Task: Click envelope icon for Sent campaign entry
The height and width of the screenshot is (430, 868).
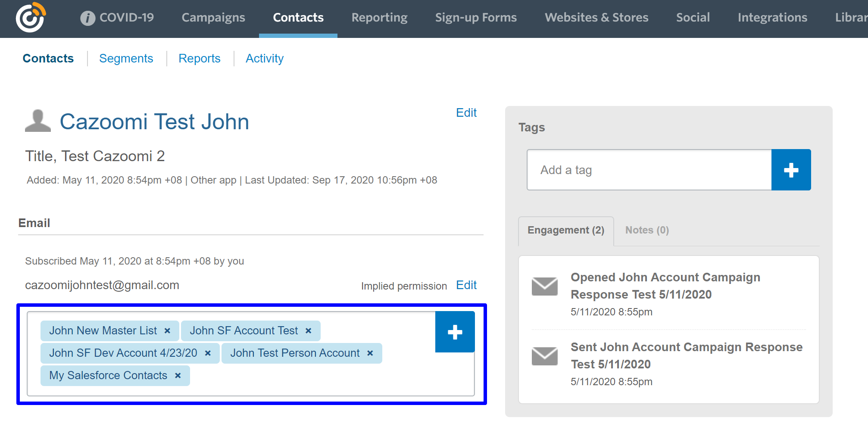Action: pyautogui.click(x=544, y=356)
